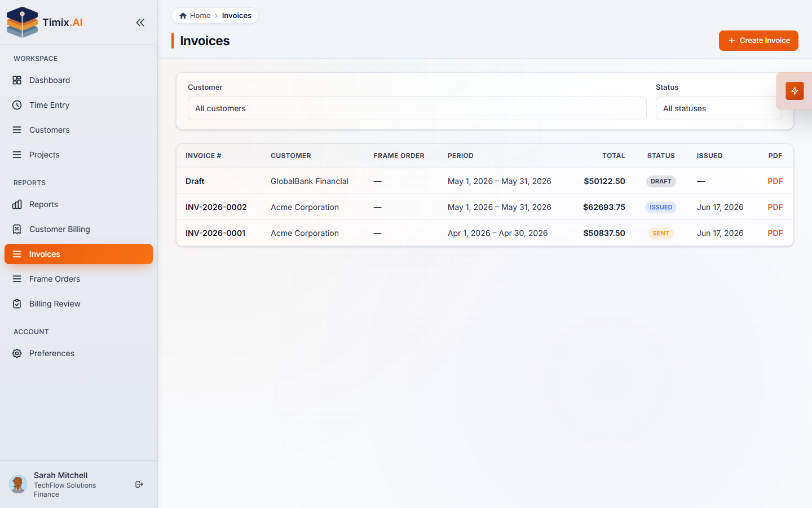Select Frame Orders in the sidebar
Viewport: 812px width, 508px height.
click(78, 279)
